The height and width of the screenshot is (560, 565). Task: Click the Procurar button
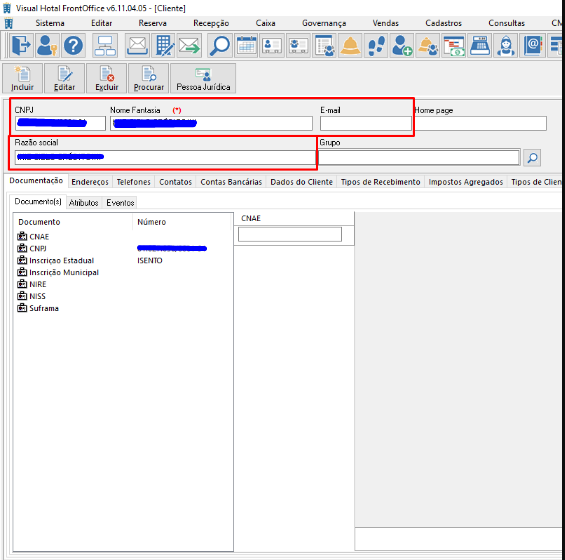[148, 78]
